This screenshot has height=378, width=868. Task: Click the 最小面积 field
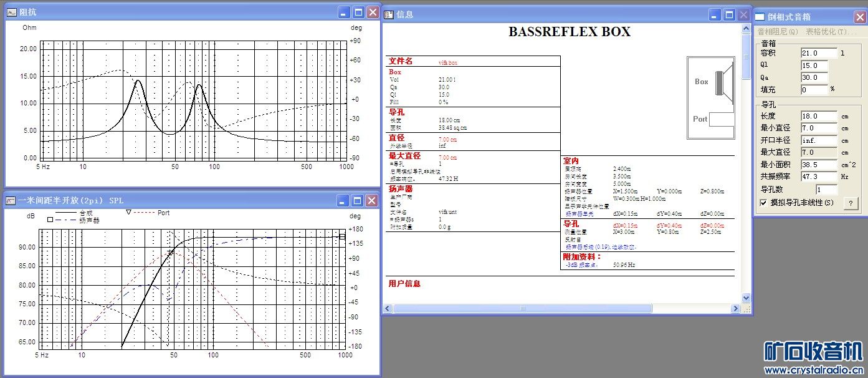coord(819,165)
